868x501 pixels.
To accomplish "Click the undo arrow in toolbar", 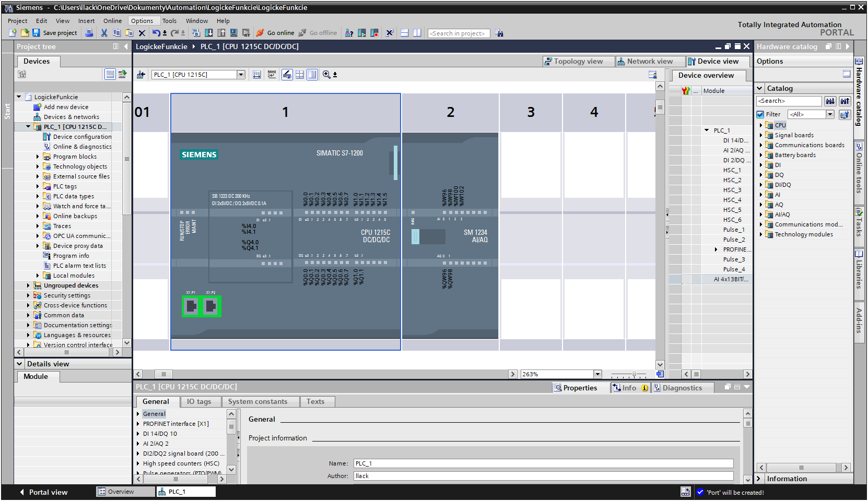I will pyautogui.click(x=156, y=33).
